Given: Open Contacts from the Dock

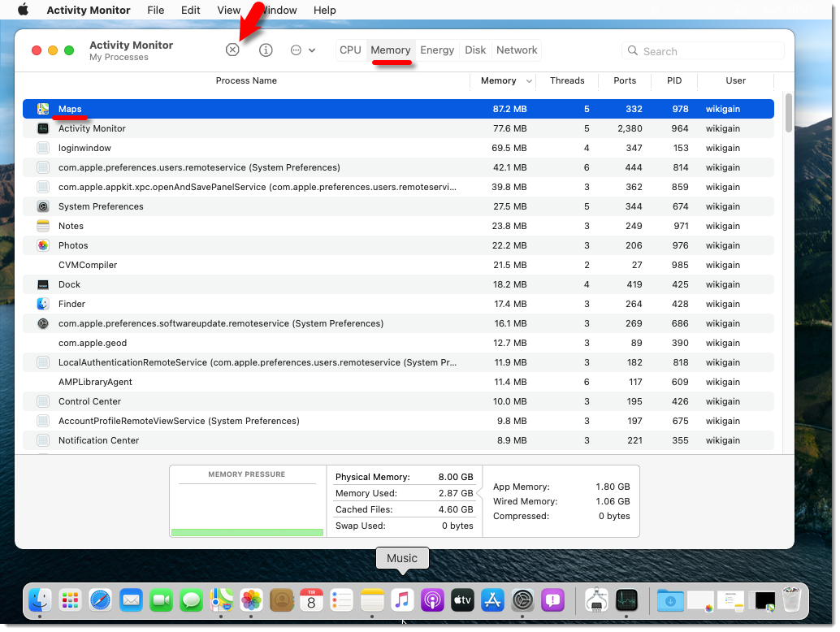Looking at the screenshot, I should click(282, 600).
